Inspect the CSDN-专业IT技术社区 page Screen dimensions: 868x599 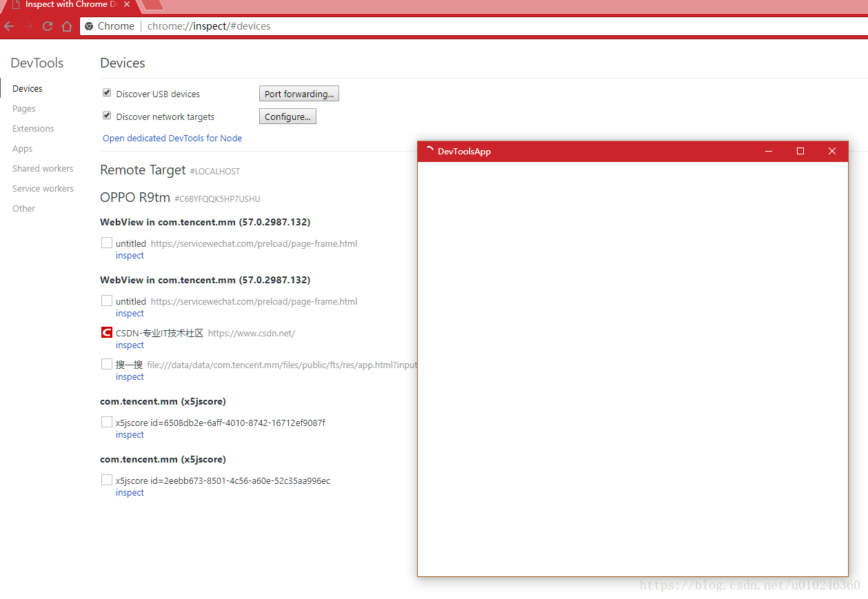pyautogui.click(x=130, y=345)
